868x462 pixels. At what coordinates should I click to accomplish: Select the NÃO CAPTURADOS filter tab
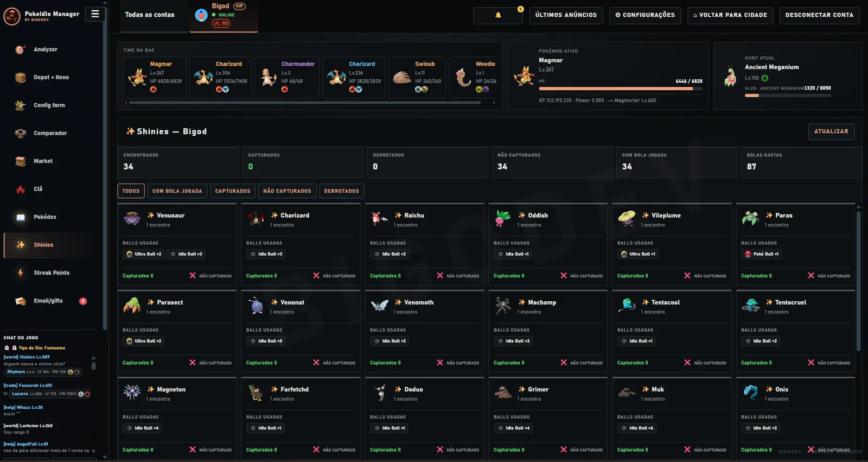(287, 191)
